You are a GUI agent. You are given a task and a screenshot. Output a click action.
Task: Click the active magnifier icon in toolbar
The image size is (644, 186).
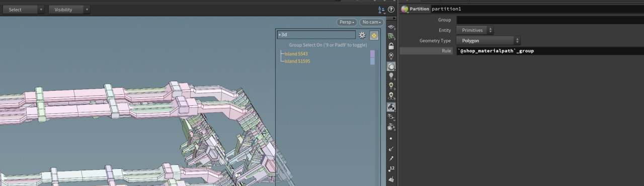click(391, 66)
